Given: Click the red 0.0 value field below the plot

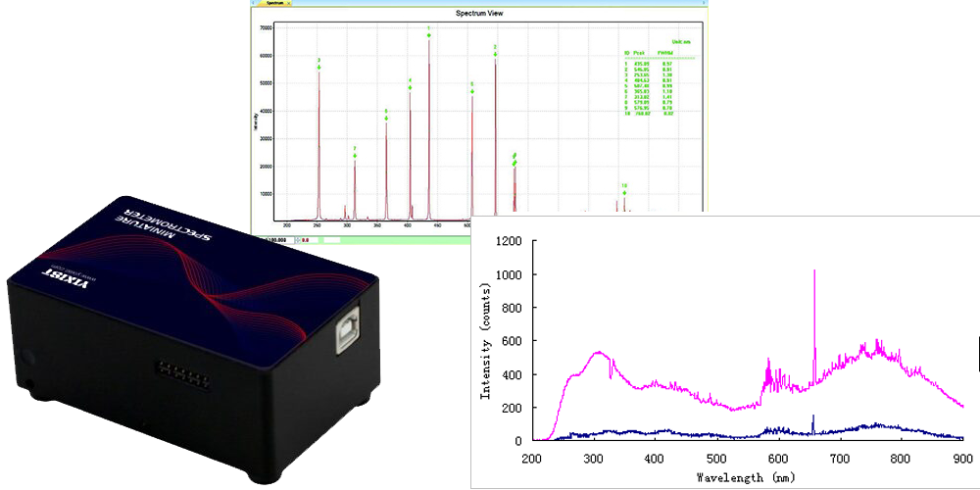Looking at the screenshot, I should click(x=306, y=238).
